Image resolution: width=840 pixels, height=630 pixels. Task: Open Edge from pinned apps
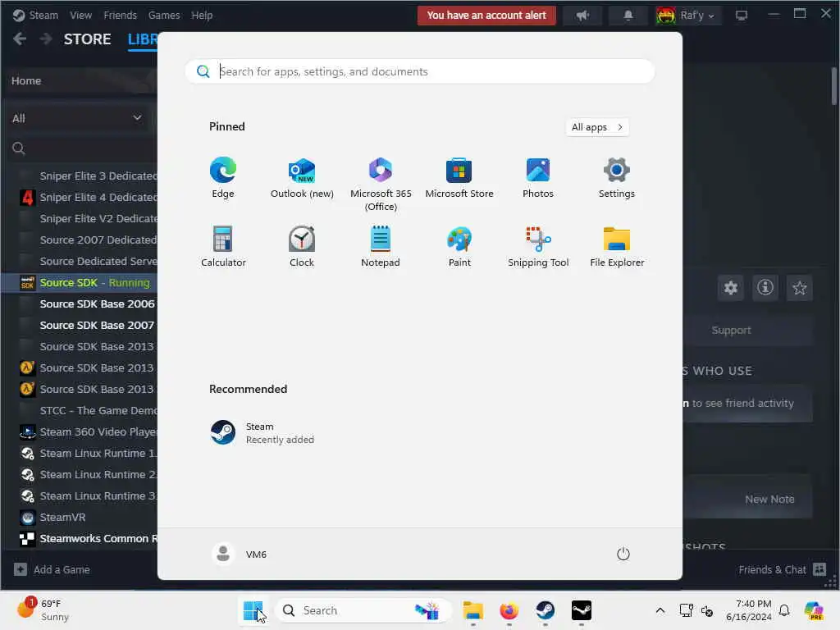coord(223,178)
